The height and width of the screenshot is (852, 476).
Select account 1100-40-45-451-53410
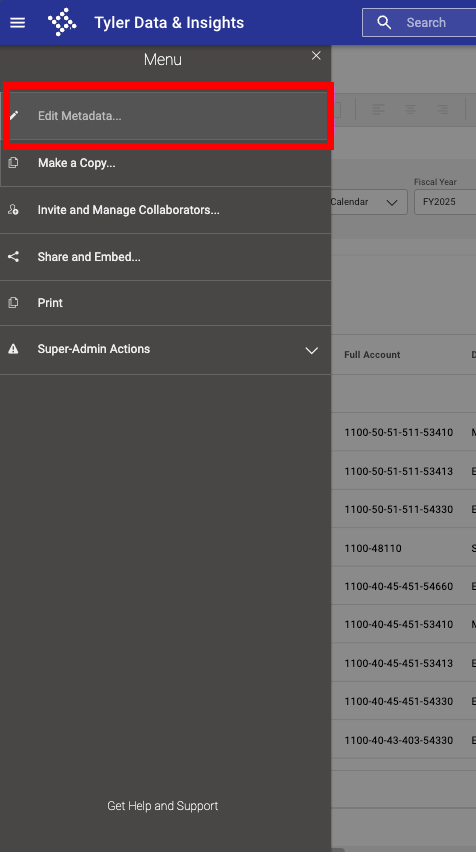pos(398,624)
